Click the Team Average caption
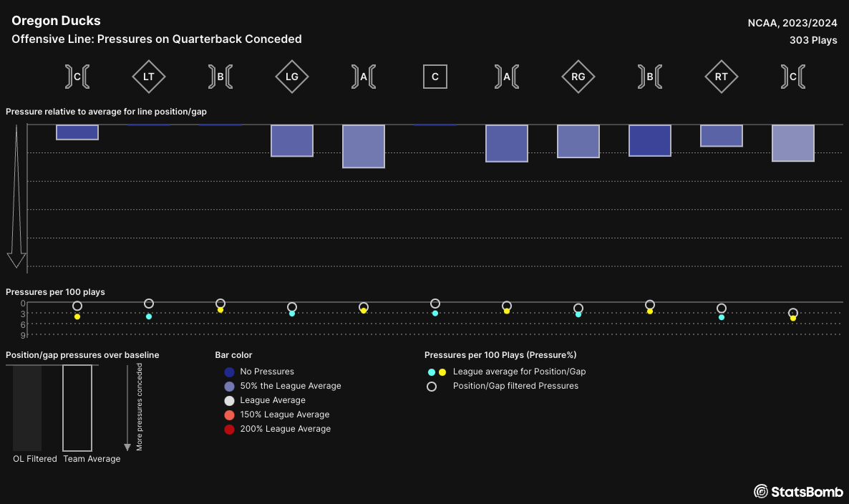This screenshot has height=504, width=849. [x=92, y=459]
